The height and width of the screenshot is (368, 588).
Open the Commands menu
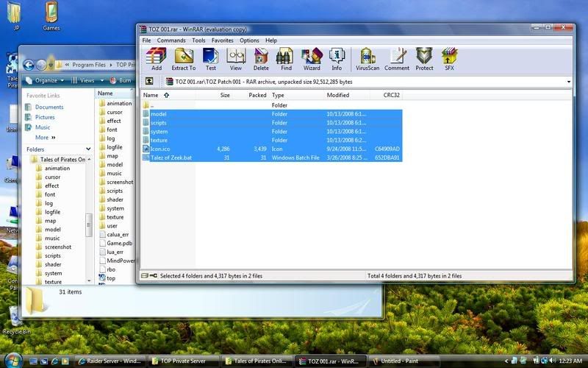point(171,40)
